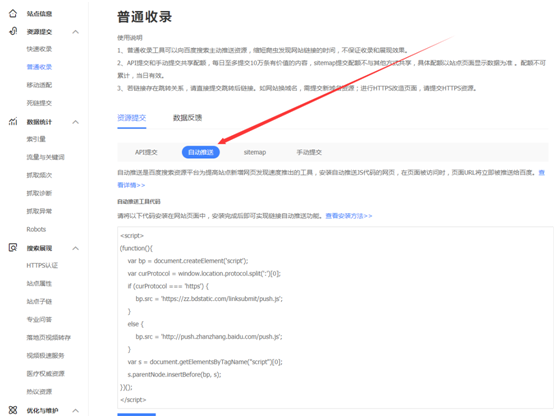The width and height of the screenshot is (558, 418).
Task: Open 协议资源 in the sidebar
Action: coord(39,392)
